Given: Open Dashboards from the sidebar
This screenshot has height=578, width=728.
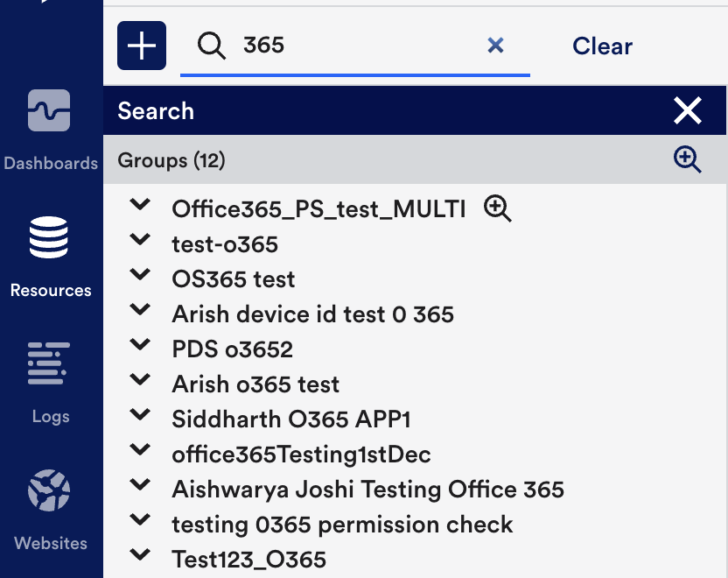Looking at the screenshot, I should (x=50, y=130).
